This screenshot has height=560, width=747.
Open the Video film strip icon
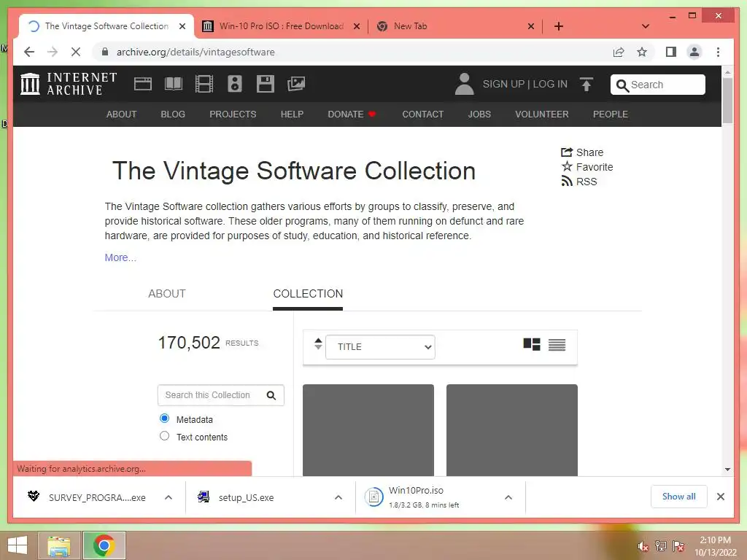pos(204,85)
